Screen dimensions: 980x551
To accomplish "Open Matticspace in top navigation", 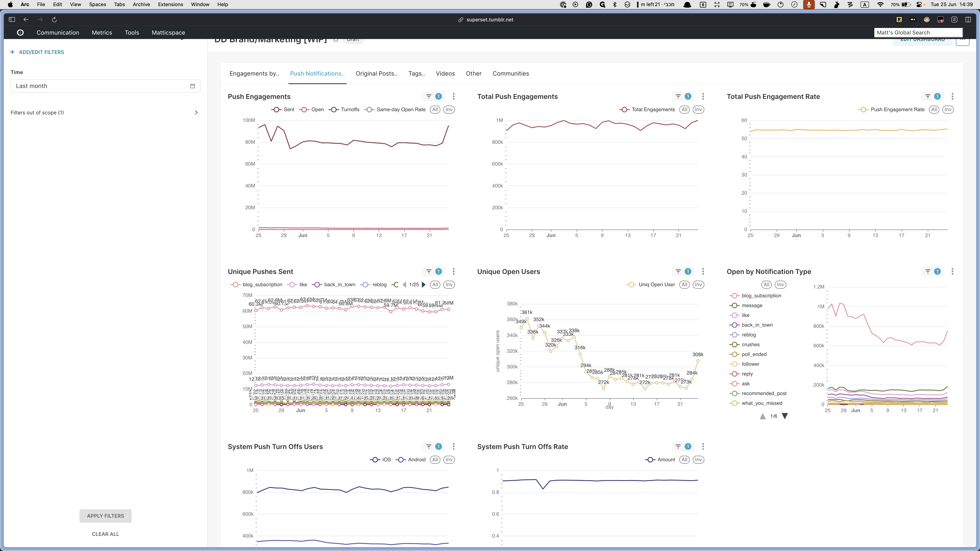I will click(168, 33).
